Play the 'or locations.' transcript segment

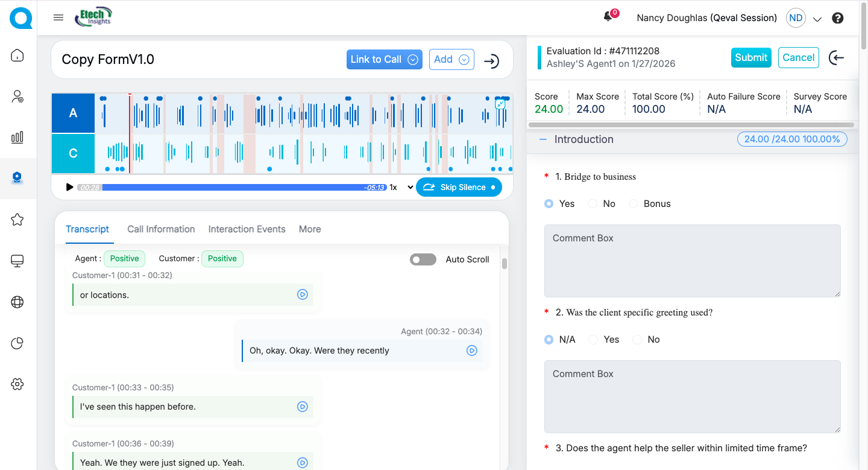tap(303, 294)
